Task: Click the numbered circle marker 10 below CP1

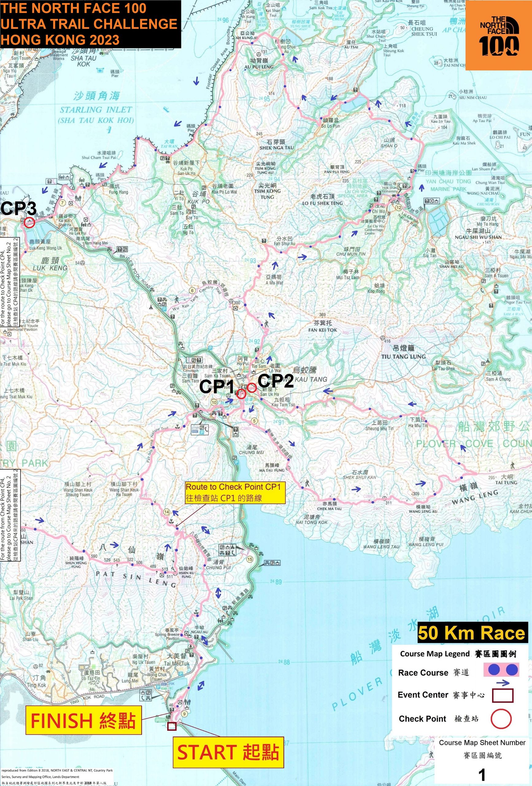Action: 214,403
